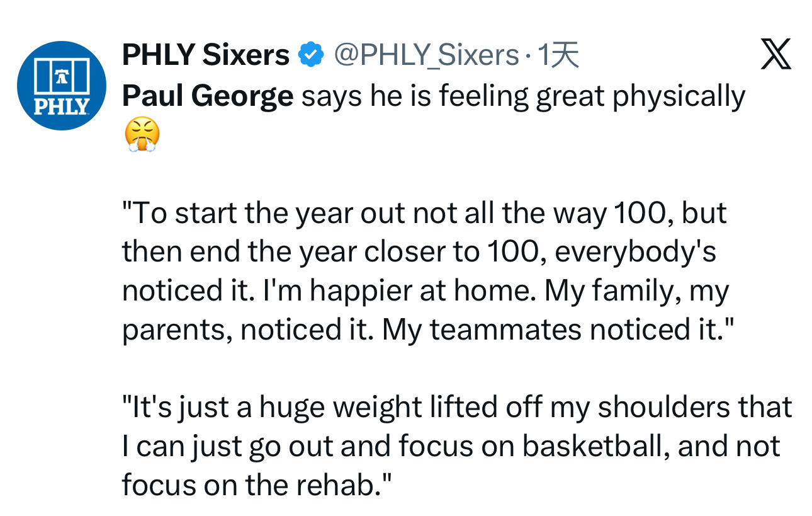
Task: Click the line starting 'then end the year'
Action: pos(419,252)
